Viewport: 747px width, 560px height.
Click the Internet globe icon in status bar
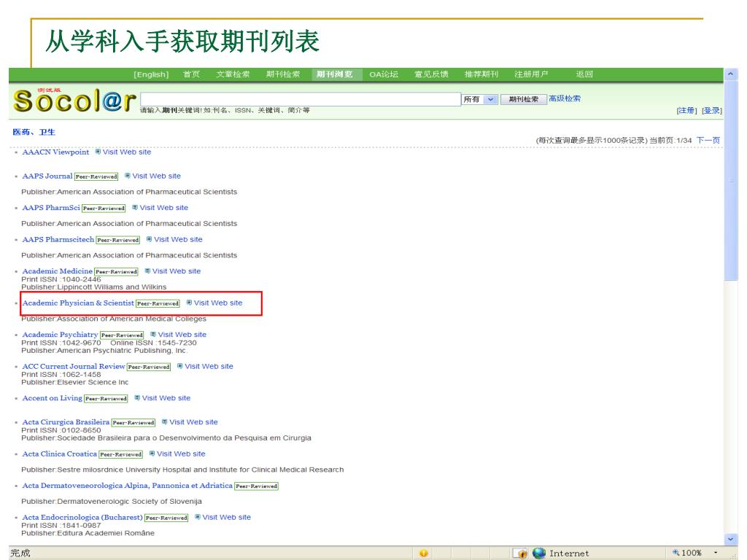[539, 553]
